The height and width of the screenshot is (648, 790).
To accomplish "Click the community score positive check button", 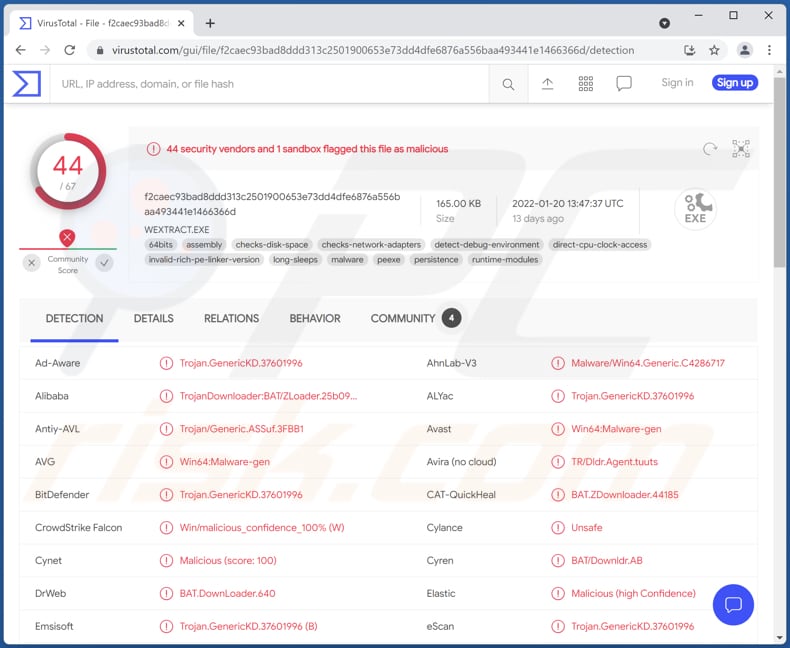I will (104, 263).
